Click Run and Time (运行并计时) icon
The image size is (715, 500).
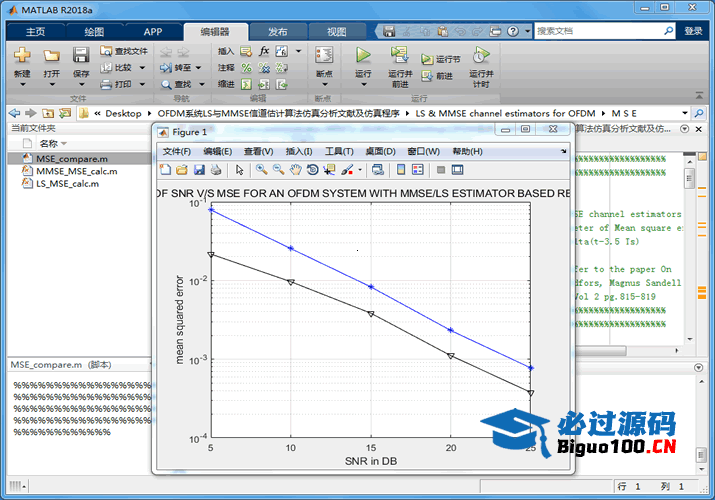click(481, 55)
